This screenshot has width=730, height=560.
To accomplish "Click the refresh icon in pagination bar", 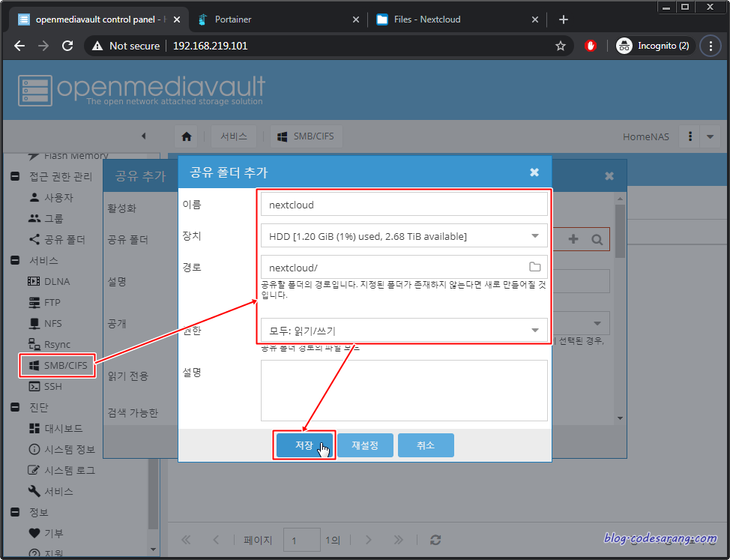I will pyautogui.click(x=435, y=540).
